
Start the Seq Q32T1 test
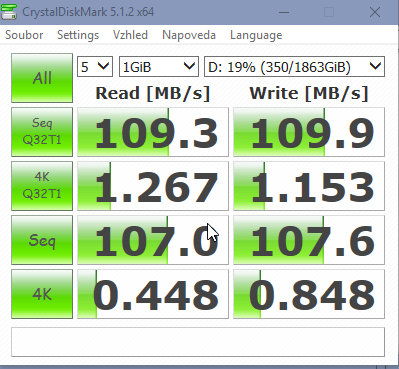pos(42,132)
